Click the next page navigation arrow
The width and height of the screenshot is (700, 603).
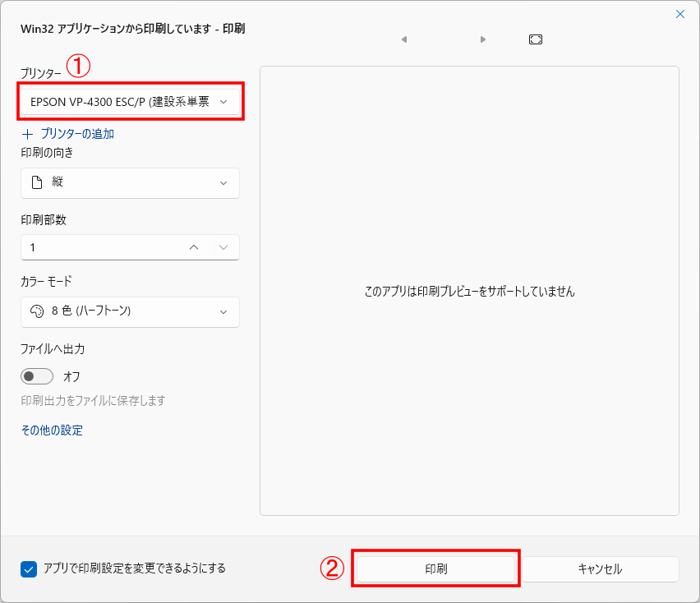(x=482, y=39)
